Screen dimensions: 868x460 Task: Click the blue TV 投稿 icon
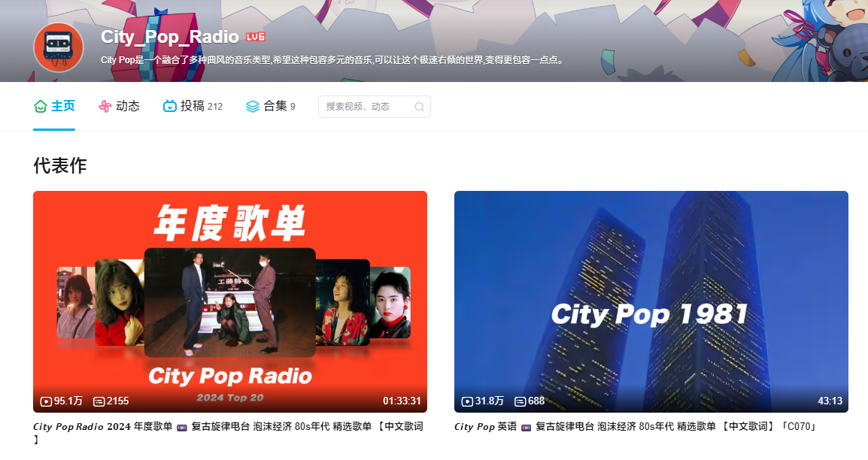[x=170, y=107]
